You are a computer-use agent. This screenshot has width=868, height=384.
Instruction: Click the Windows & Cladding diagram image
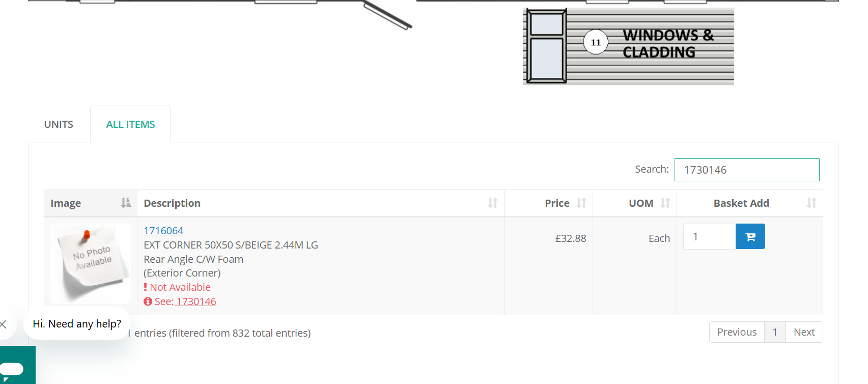click(x=628, y=46)
